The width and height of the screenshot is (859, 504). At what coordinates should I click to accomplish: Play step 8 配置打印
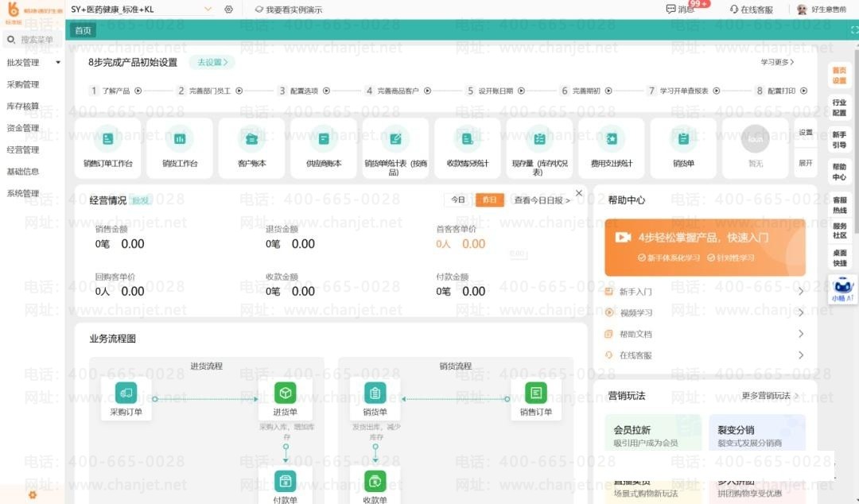803,91
